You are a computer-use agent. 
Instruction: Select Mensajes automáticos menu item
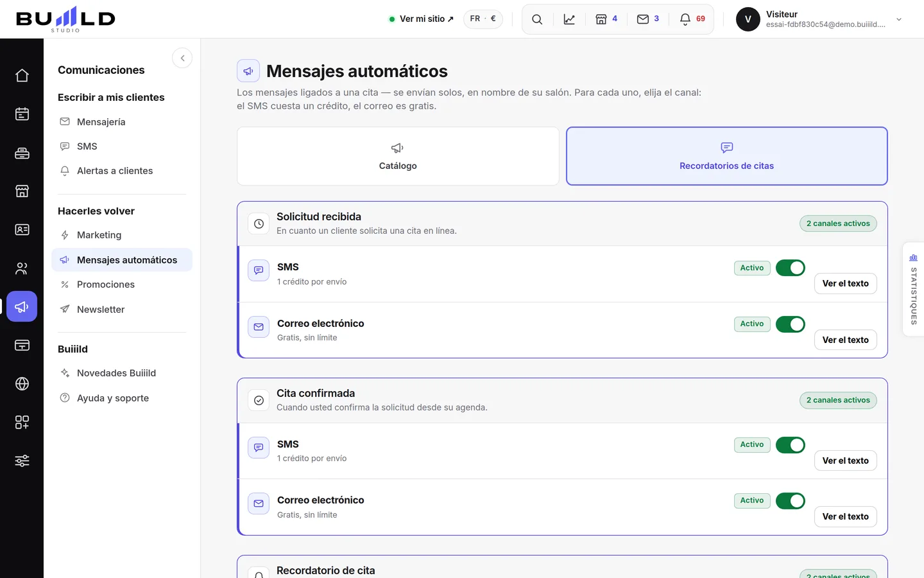click(x=122, y=260)
